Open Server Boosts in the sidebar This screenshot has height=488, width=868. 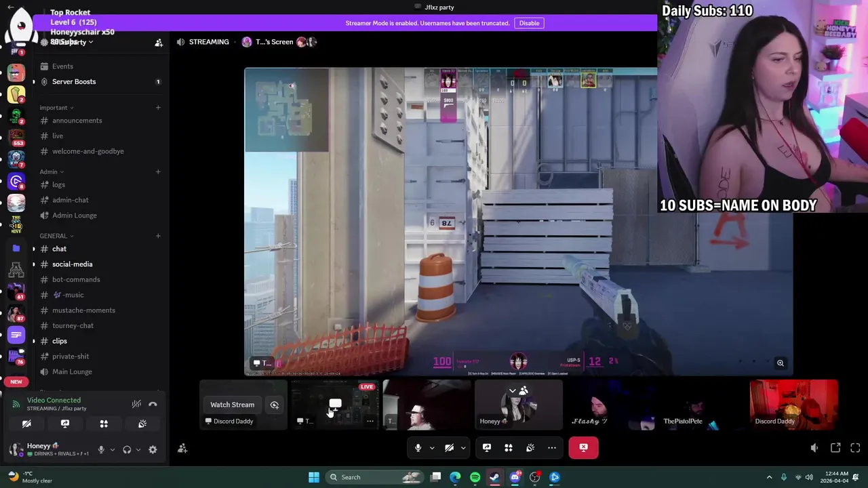(x=101, y=81)
